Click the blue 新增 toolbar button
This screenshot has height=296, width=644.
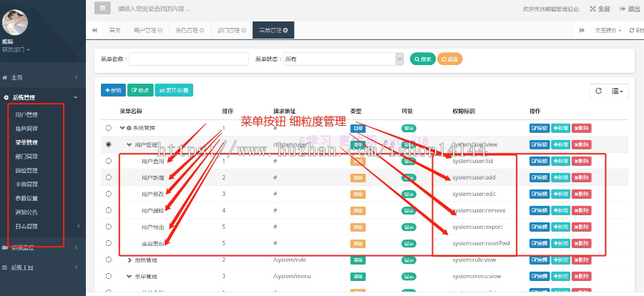tap(113, 90)
